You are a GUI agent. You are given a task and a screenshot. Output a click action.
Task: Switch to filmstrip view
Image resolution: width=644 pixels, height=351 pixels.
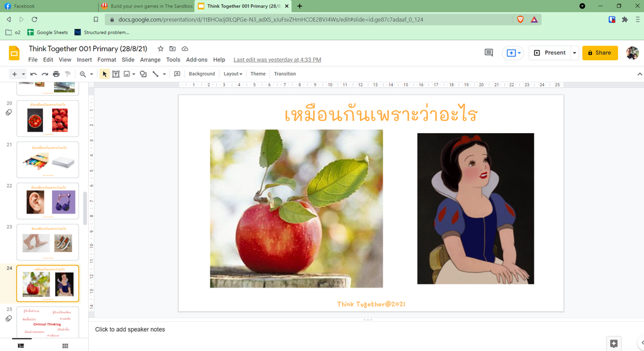pos(21,346)
